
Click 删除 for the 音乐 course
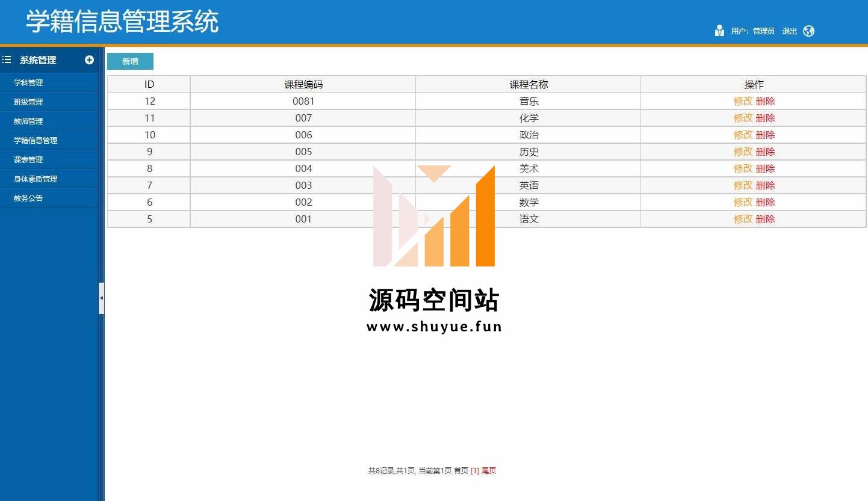pos(765,101)
